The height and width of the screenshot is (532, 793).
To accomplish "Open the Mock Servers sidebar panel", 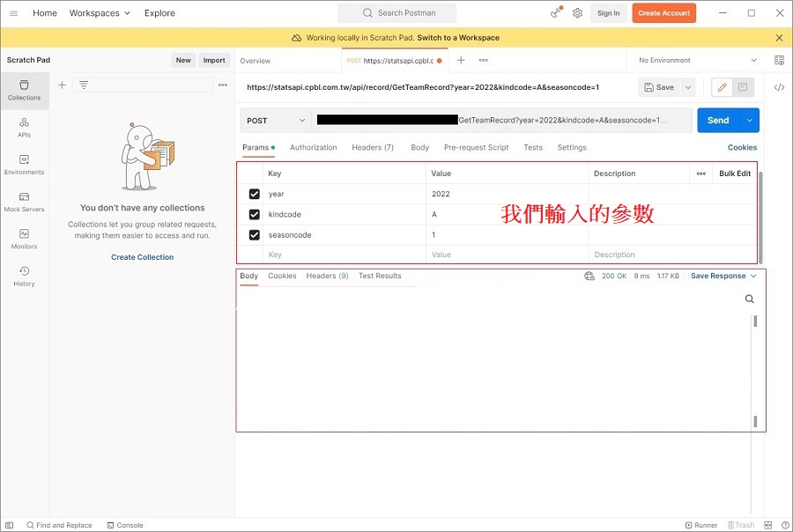I will [x=24, y=202].
